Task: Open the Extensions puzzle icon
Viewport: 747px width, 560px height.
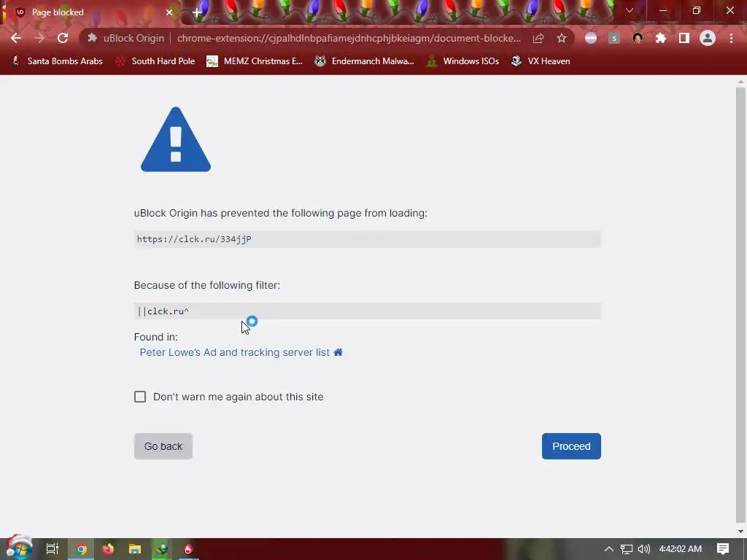Action: [661, 38]
